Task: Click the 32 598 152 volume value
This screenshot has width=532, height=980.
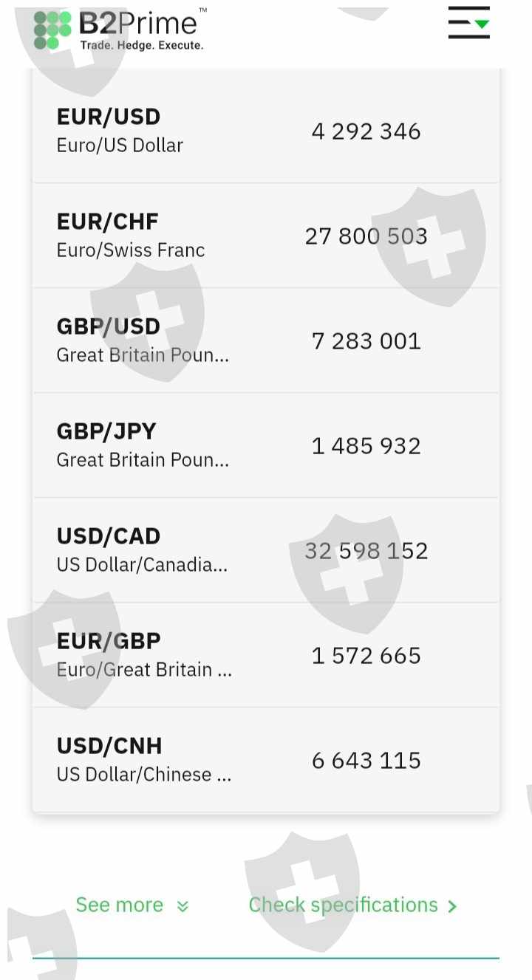Action: coord(366,551)
